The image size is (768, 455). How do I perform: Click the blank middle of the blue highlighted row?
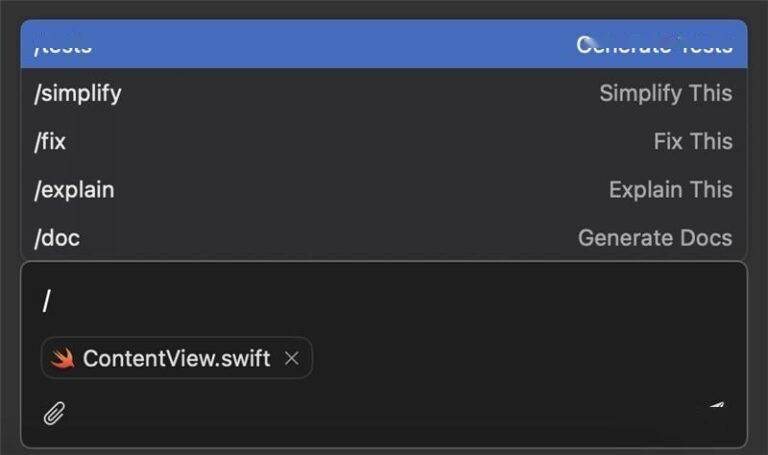[x=333, y=44]
